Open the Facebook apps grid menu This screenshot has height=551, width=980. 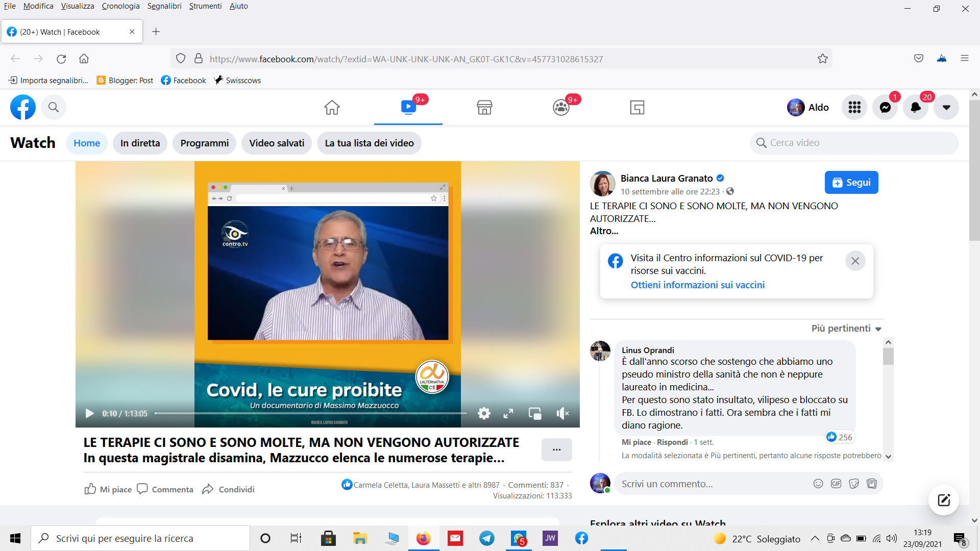click(x=854, y=108)
